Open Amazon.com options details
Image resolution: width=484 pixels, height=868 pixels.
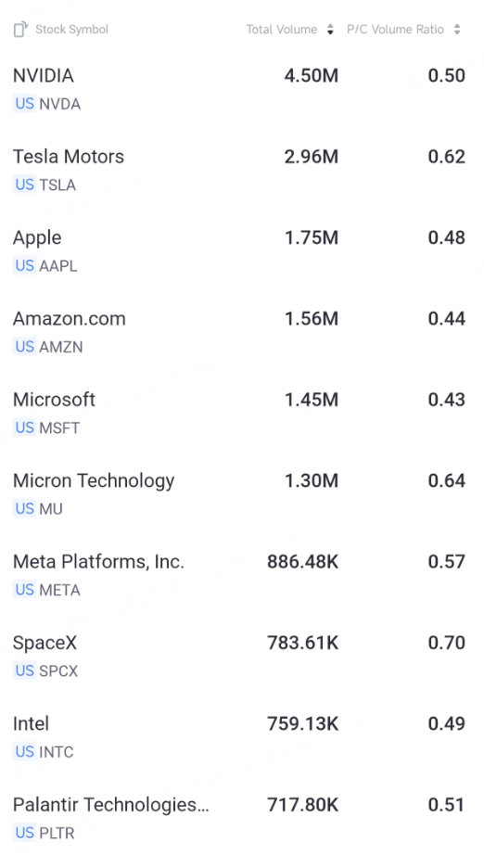click(242, 332)
